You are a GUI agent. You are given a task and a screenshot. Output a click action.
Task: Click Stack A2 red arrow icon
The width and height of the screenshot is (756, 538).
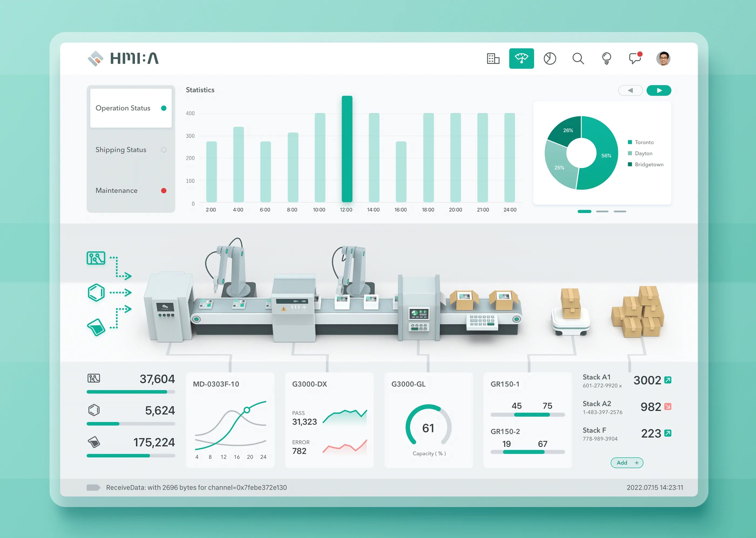click(668, 406)
